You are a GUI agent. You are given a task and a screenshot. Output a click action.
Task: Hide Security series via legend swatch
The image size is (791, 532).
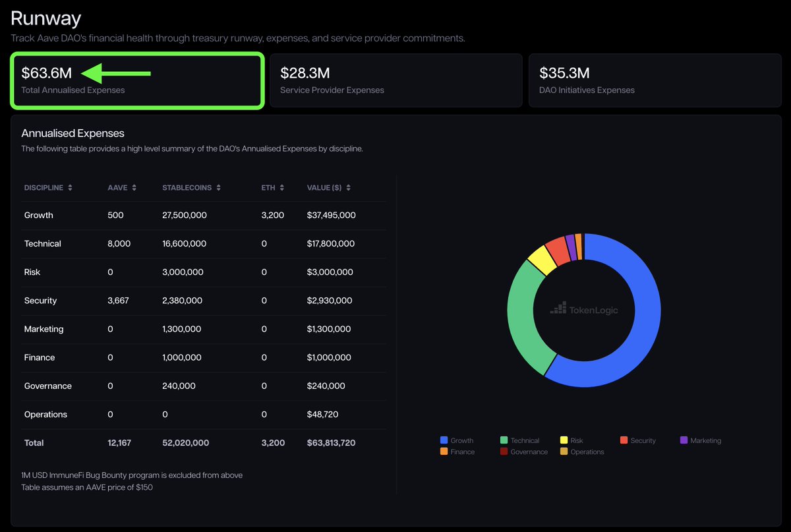coord(624,440)
